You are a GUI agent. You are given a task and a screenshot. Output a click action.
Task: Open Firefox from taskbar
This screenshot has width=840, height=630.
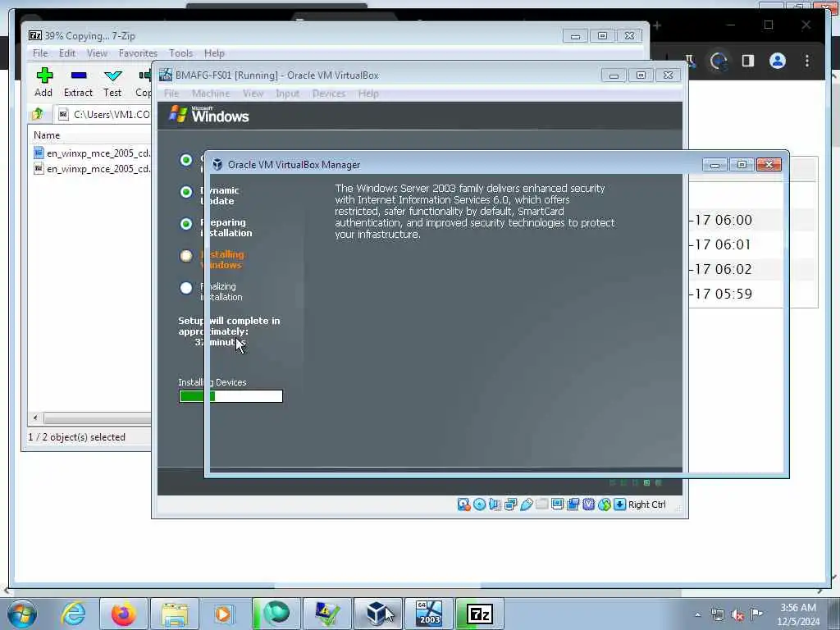124,614
